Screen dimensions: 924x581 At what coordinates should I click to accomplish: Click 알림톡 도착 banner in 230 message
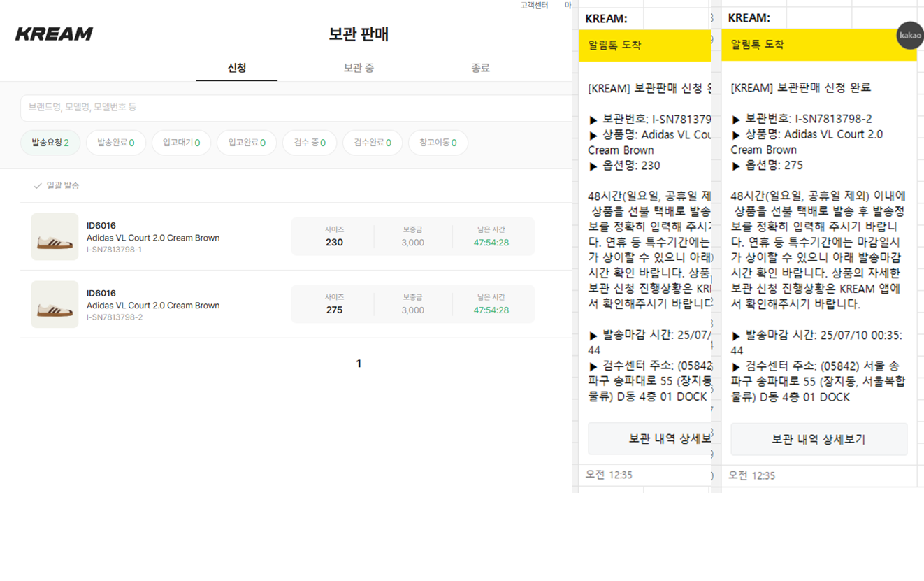click(x=644, y=45)
